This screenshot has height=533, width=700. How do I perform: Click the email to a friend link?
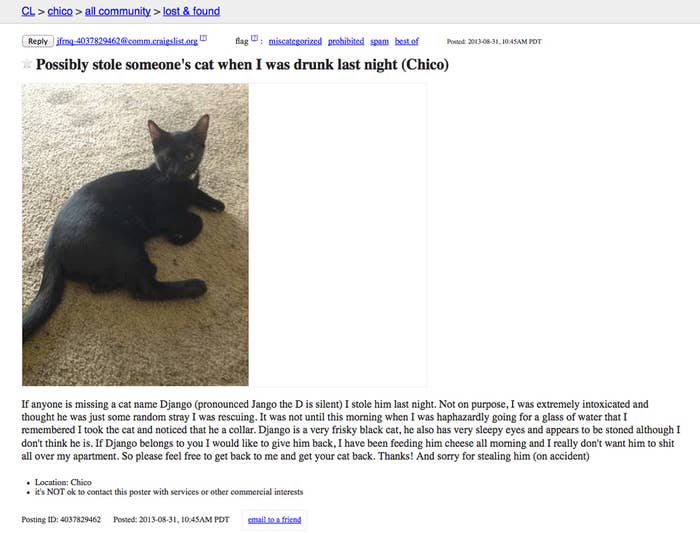pyautogui.click(x=275, y=520)
